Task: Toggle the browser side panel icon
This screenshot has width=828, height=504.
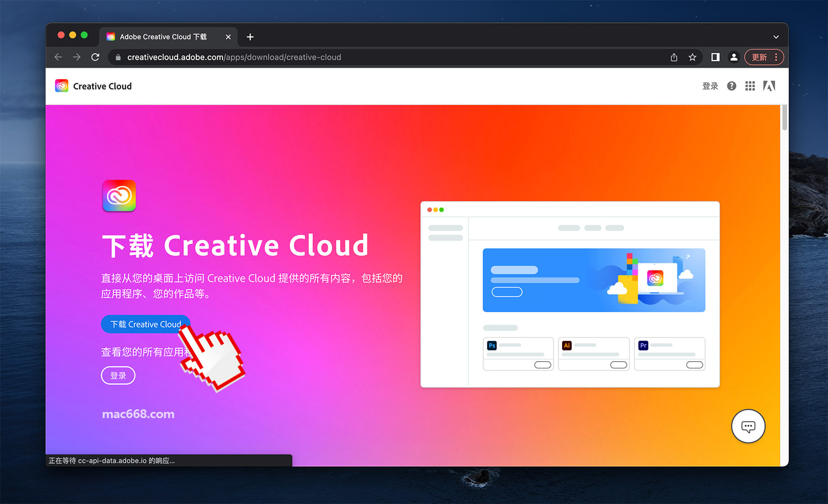Action: (715, 57)
